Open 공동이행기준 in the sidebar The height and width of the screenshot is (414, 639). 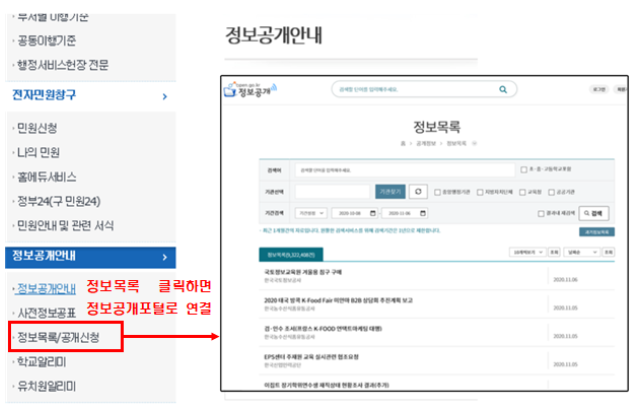[x=46, y=41]
